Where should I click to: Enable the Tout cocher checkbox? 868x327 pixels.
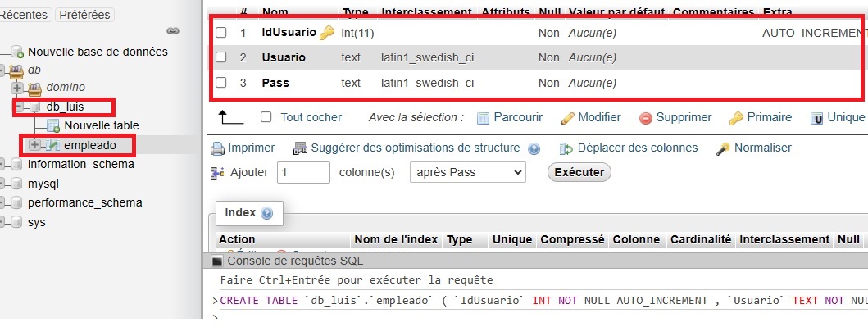(266, 117)
